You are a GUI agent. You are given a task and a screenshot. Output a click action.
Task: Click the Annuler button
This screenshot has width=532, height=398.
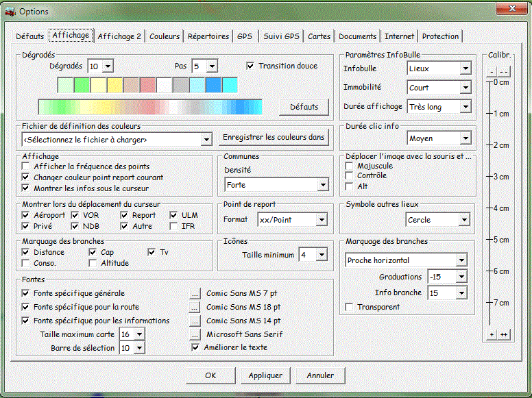[x=320, y=375]
